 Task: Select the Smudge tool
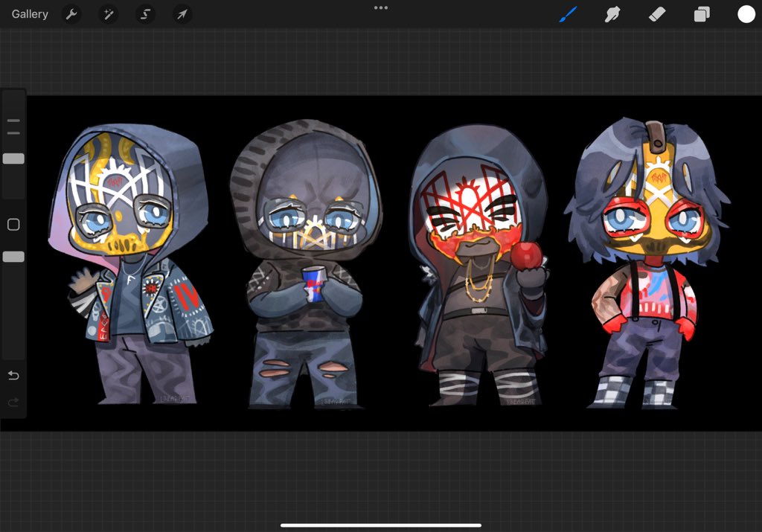tap(612, 14)
